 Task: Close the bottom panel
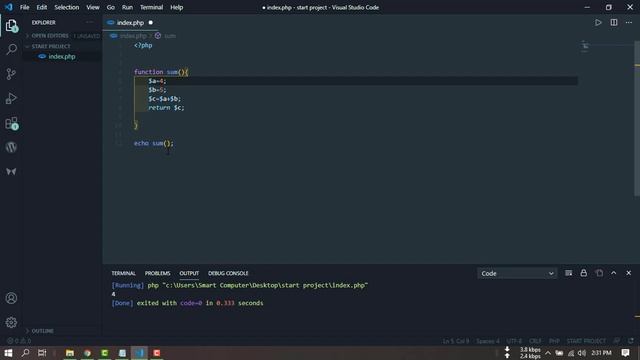(629, 273)
